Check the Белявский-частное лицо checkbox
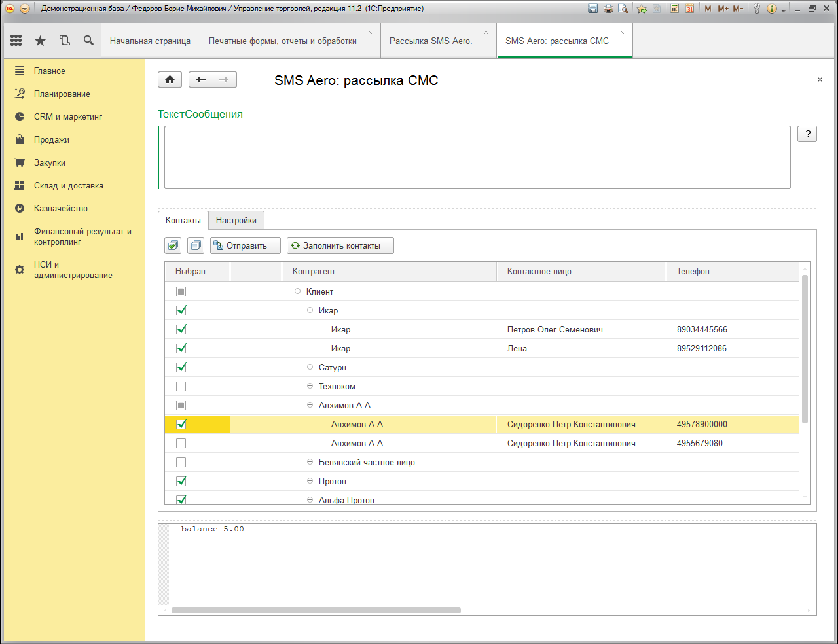This screenshot has width=838, height=644. 181,462
